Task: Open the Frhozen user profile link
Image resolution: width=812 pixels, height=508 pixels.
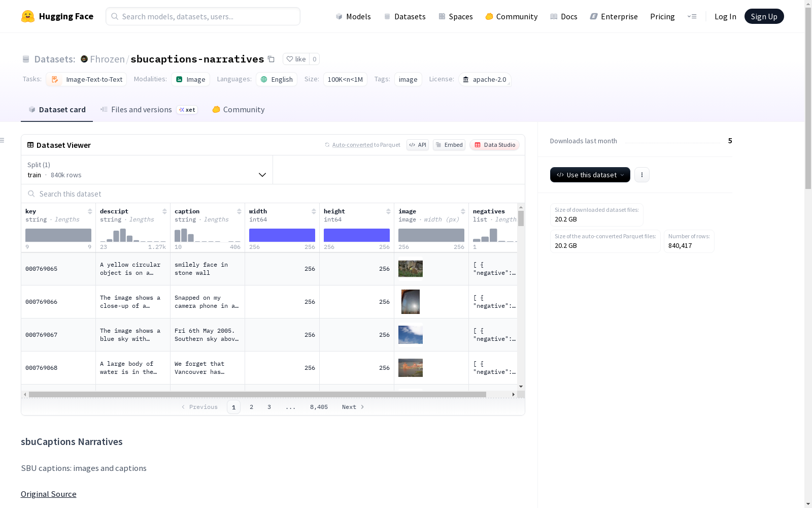Action: [107, 59]
